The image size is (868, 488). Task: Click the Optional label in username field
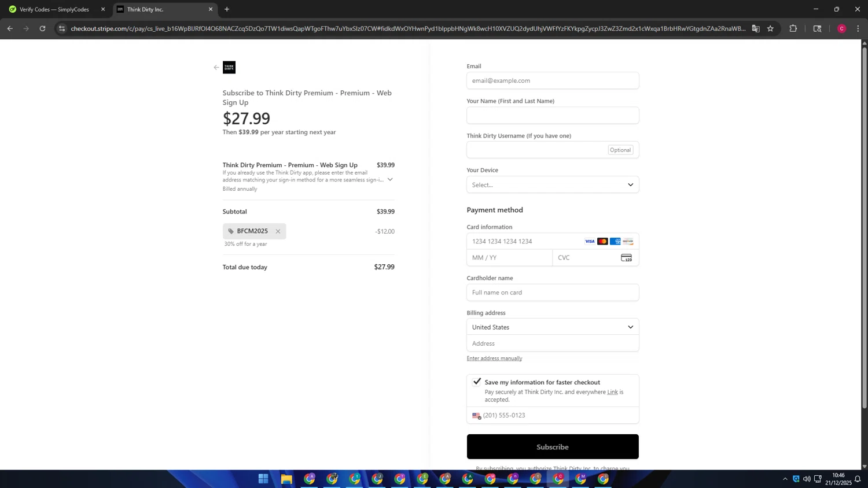[x=620, y=150]
